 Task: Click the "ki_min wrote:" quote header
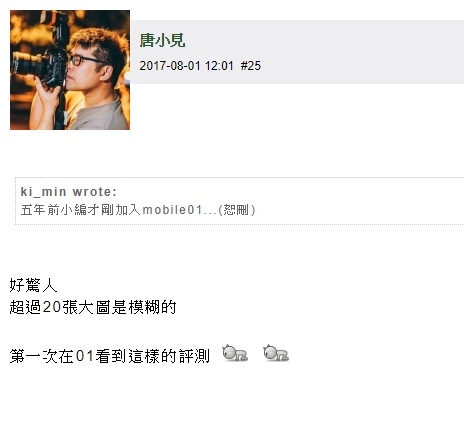coord(69,192)
